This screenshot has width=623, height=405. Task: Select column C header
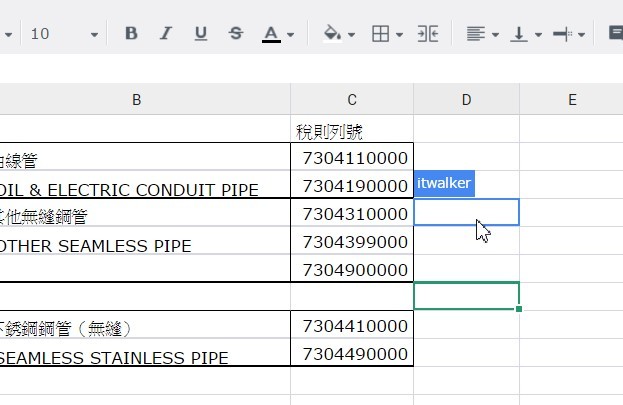click(x=352, y=99)
